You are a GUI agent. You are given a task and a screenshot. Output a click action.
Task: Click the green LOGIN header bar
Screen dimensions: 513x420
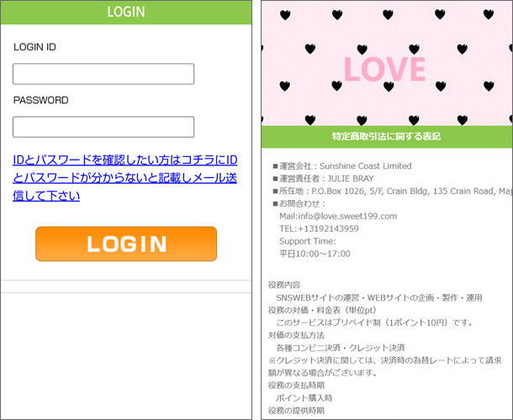tap(126, 12)
